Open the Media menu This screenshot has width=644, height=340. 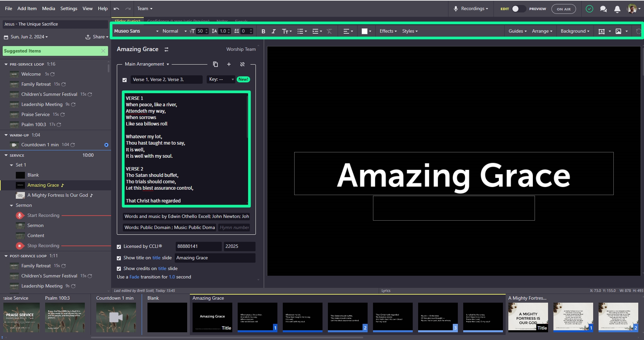[x=48, y=9]
